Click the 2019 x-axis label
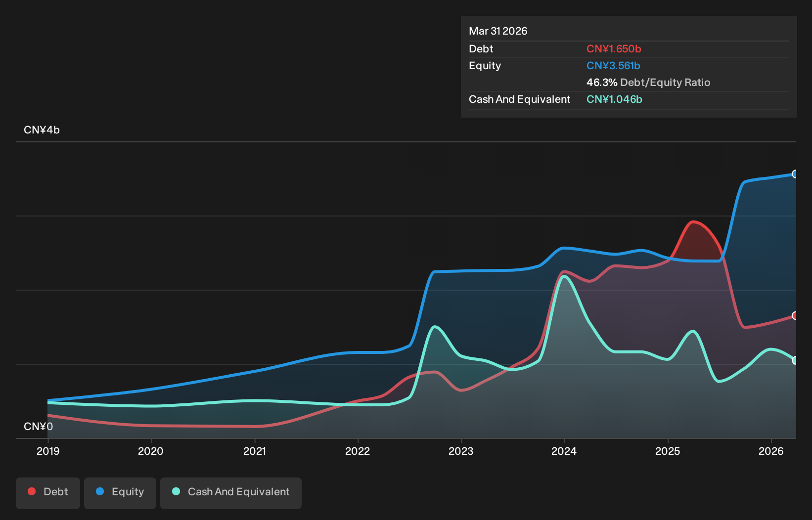 pyautogui.click(x=48, y=451)
